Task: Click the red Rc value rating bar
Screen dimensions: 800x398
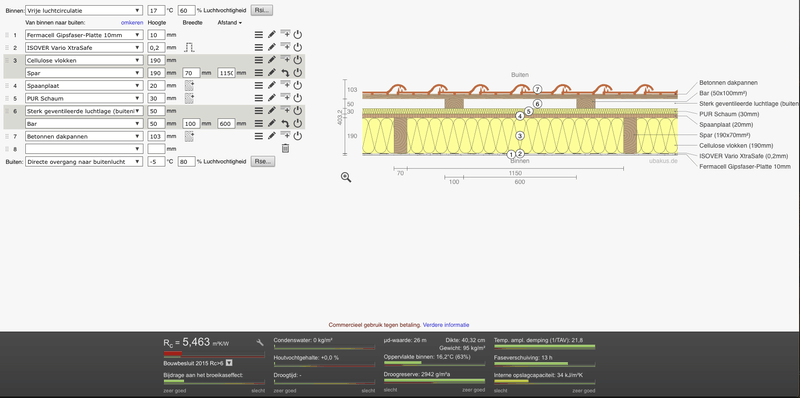Action: (x=214, y=354)
